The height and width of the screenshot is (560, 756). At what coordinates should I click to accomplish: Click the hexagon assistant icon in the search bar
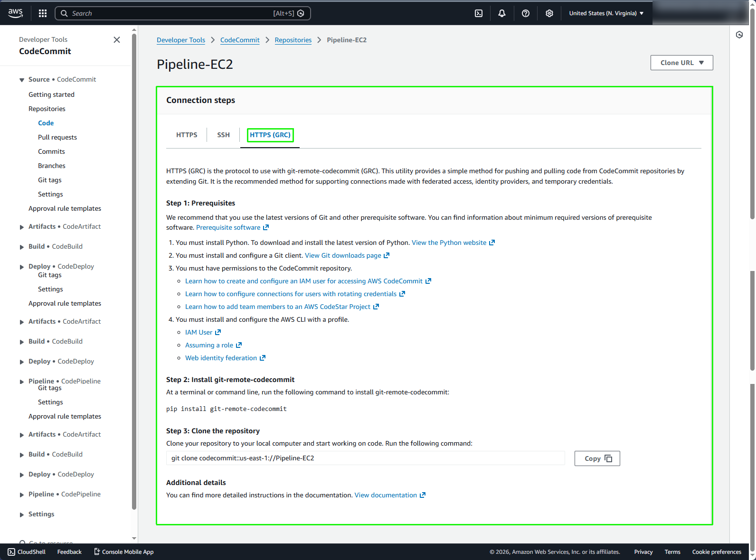[301, 13]
